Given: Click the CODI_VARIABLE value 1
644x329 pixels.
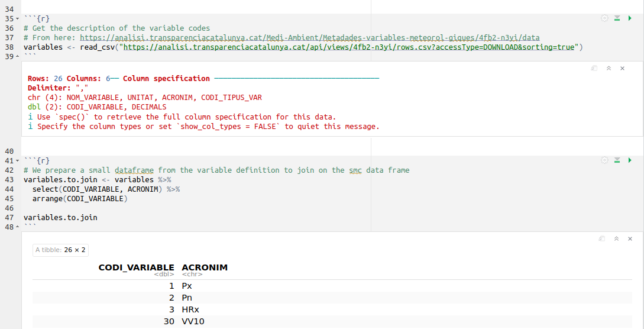Looking at the screenshot, I should pos(171,286).
